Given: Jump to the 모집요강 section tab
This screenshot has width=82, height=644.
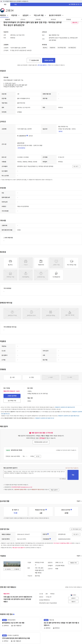Looking at the screenshot, I should pos(8,19).
